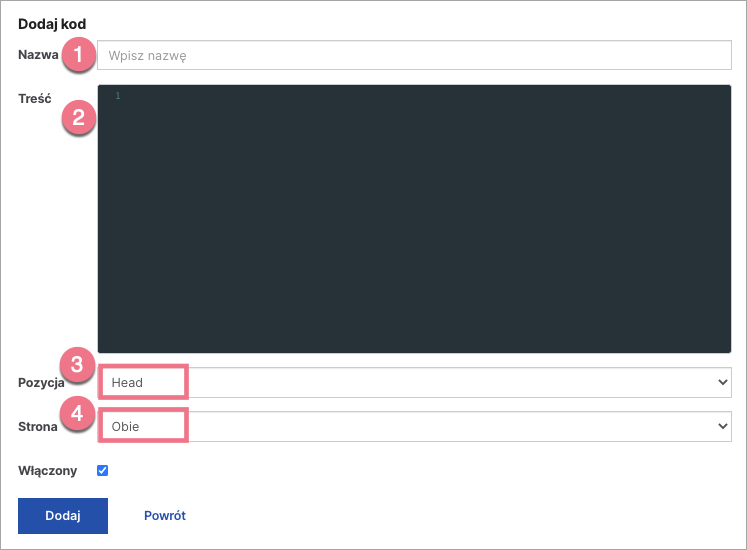Click line number 1 in editor gutter
The height and width of the screenshot is (550, 747).
click(x=117, y=96)
